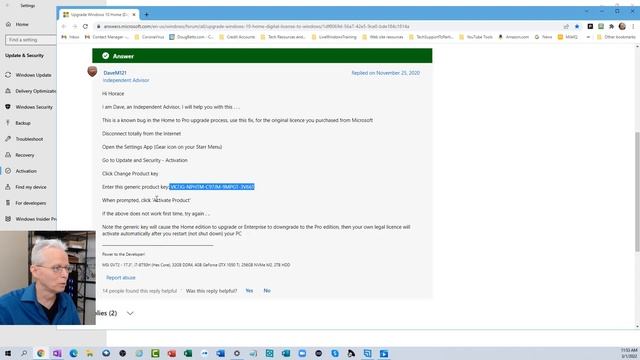Open the CoronaVirus bookmarks folder
This screenshot has height=360, width=640.
pyautogui.click(x=149, y=37)
